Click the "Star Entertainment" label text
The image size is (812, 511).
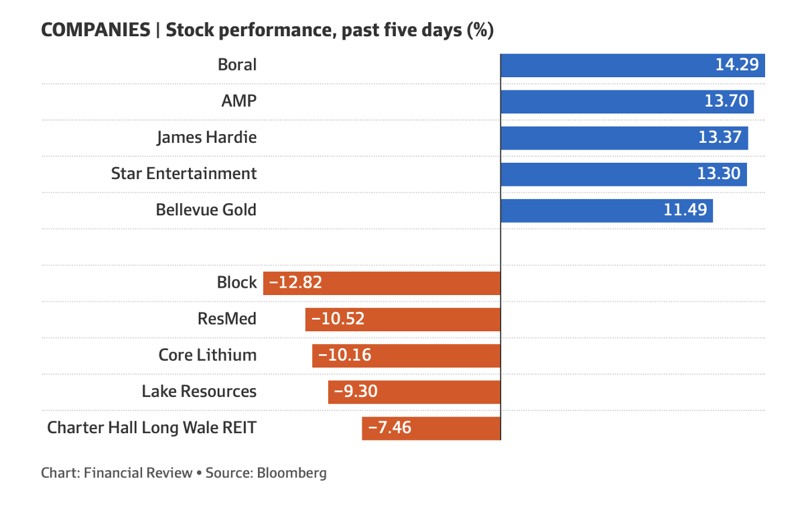[184, 174]
